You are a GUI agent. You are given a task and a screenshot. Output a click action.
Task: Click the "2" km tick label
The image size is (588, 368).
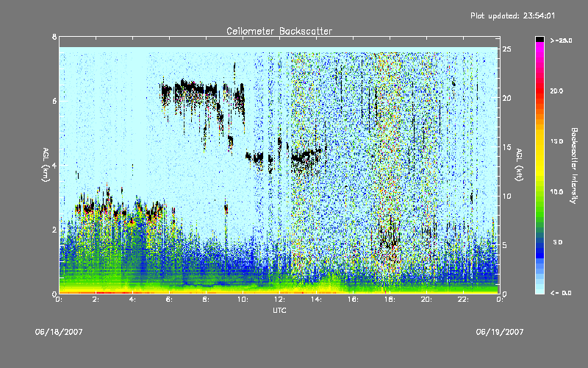point(54,230)
